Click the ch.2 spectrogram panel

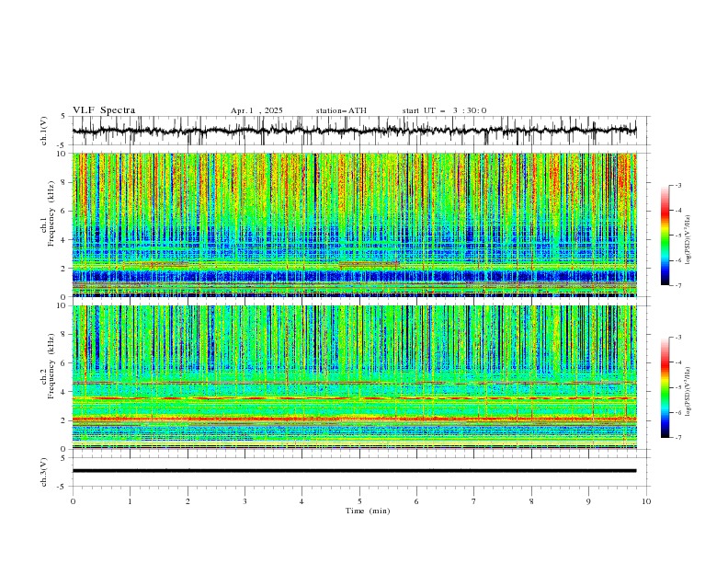coord(354,377)
